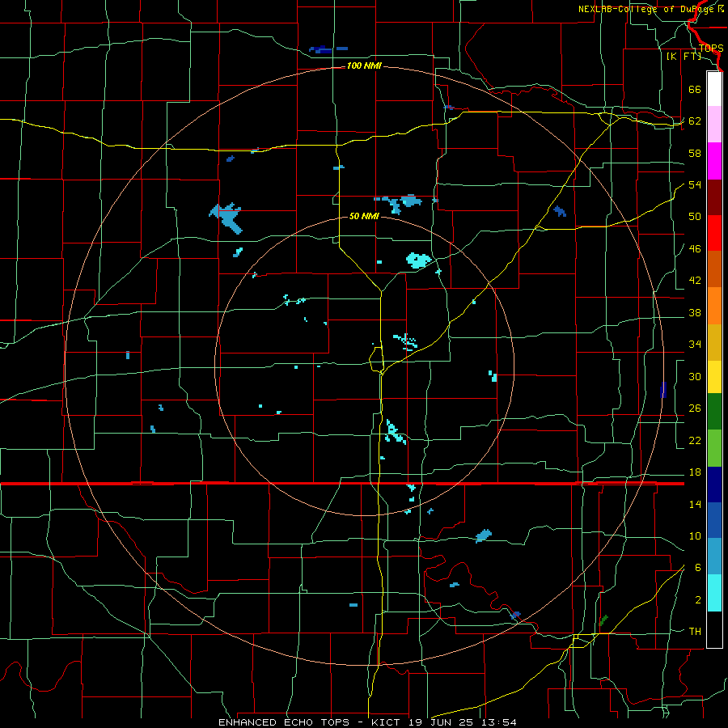Screen dimensions: 728x728
Task: Click the "54" scale value
Action: (x=695, y=184)
